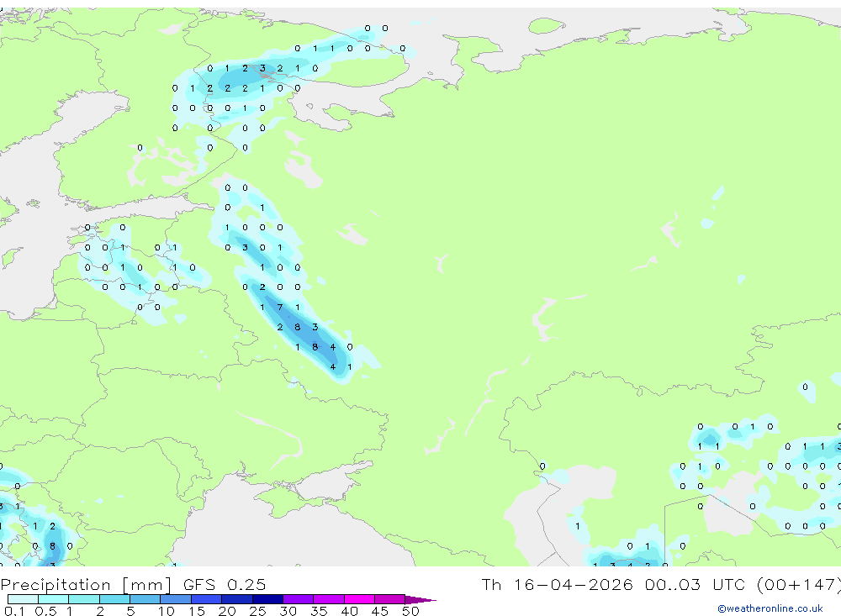
Task: Click the legend label '50'
Action: click(410, 611)
